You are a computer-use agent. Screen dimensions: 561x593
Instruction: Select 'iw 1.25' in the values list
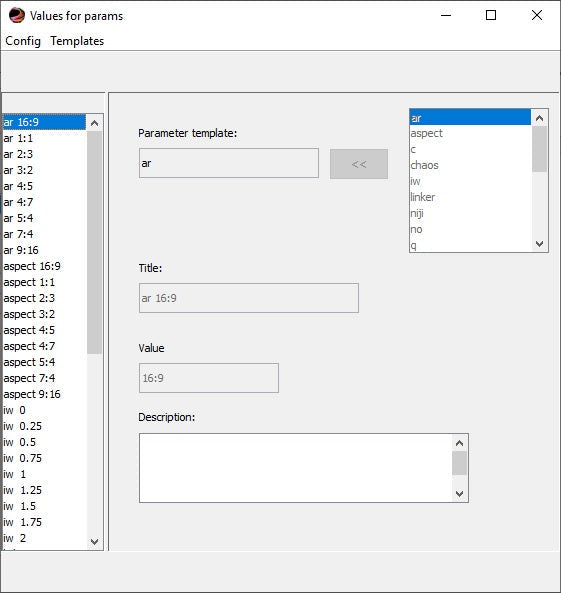pos(44,490)
